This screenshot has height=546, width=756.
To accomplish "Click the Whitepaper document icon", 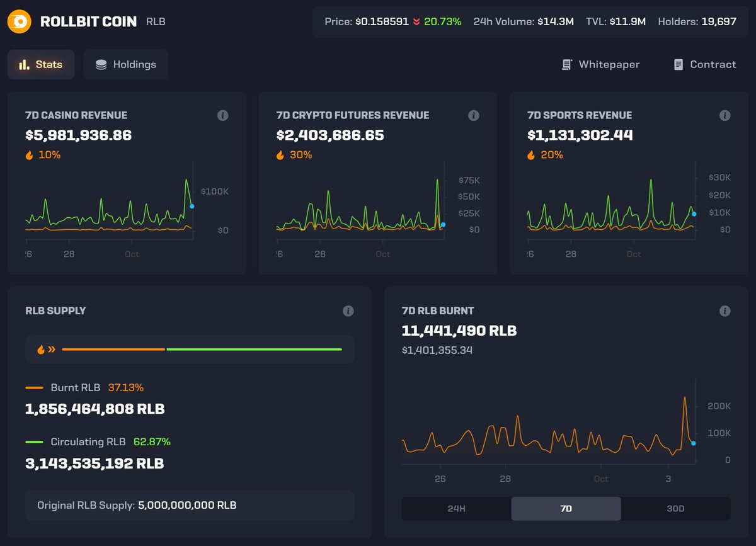I will [x=566, y=64].
